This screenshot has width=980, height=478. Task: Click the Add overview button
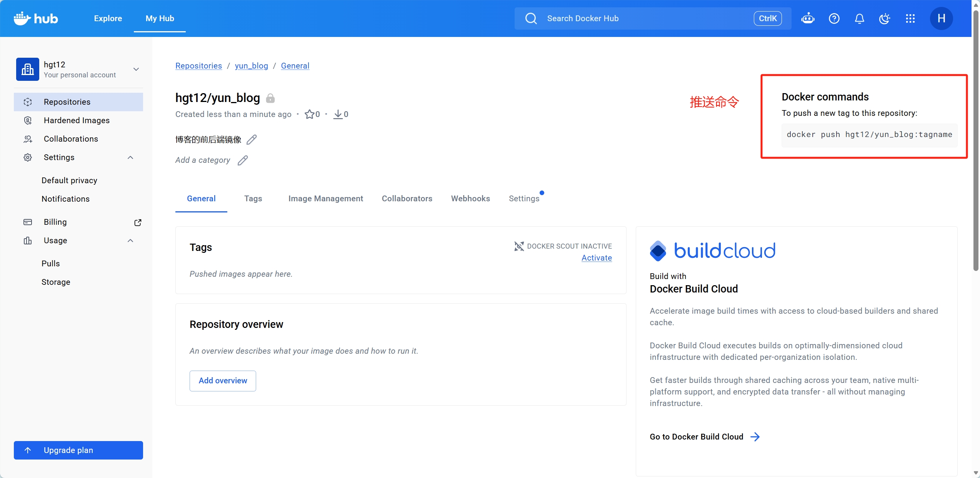223,381
